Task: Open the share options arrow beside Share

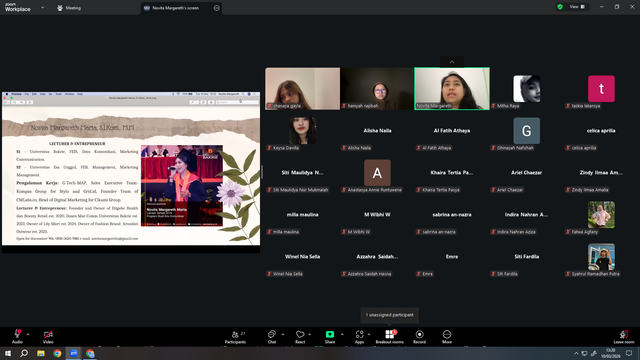Action: point(342,334)
